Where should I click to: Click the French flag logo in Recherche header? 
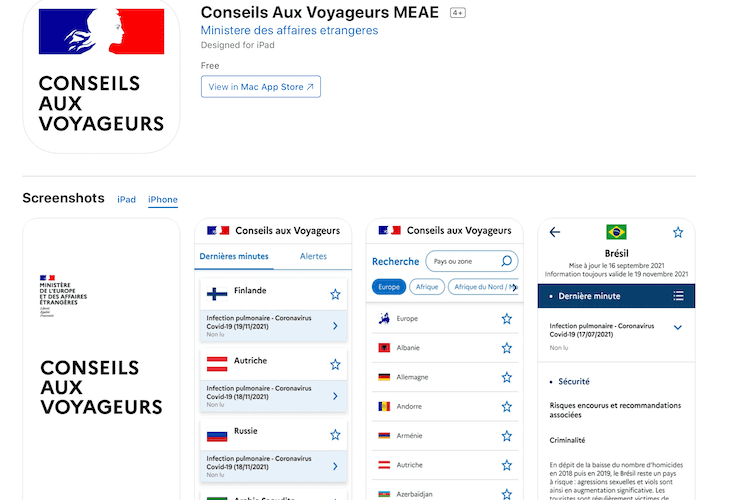[x=390, y=231]
